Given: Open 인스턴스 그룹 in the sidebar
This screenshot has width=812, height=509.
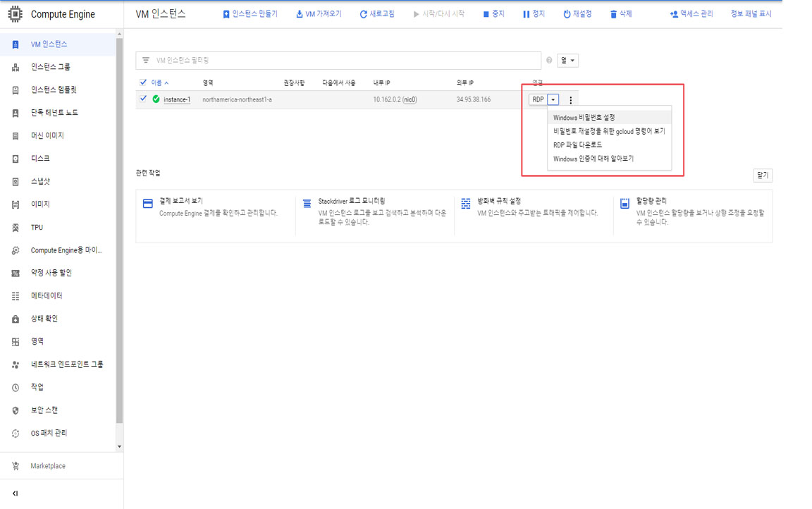Looking at the screenshot, I should tap(58, 67).
